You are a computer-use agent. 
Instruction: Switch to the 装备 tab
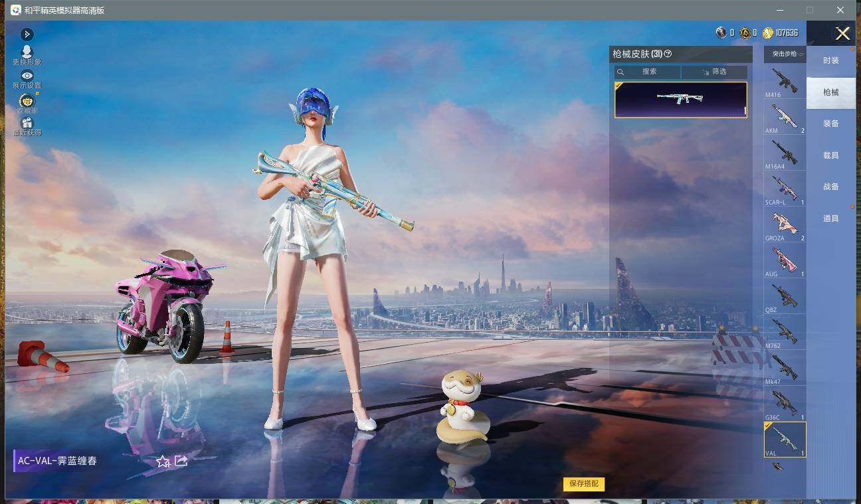[831, 124]
